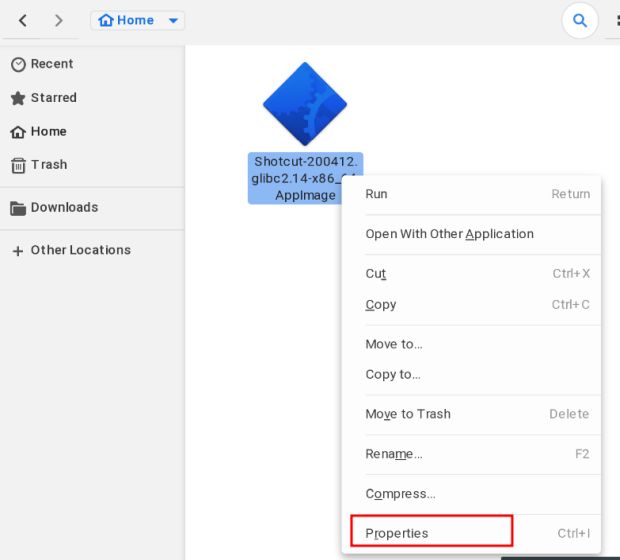The image size is (620, 560).
Task: Open Starred in the sidebar
Action: pyautogui.click(x=92, y=98)
